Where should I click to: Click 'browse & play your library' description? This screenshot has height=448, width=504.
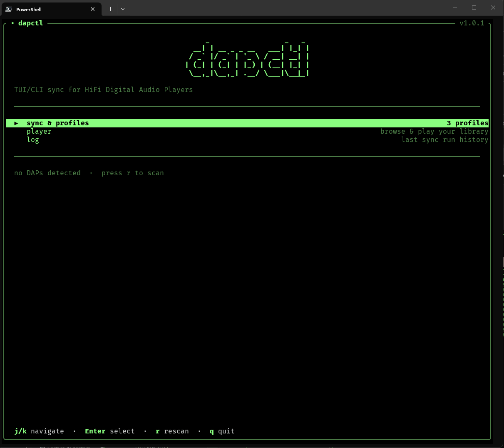[434, 132]
